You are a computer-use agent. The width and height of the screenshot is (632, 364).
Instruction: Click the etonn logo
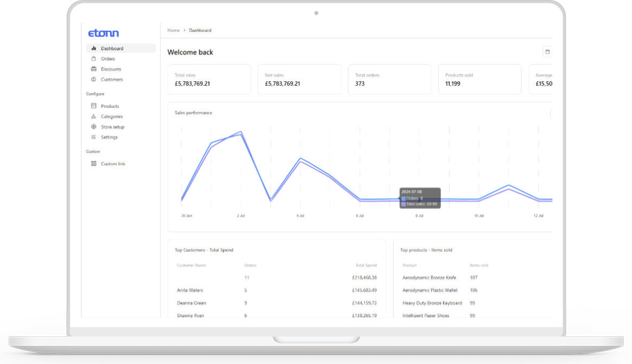tap(103, 33)
